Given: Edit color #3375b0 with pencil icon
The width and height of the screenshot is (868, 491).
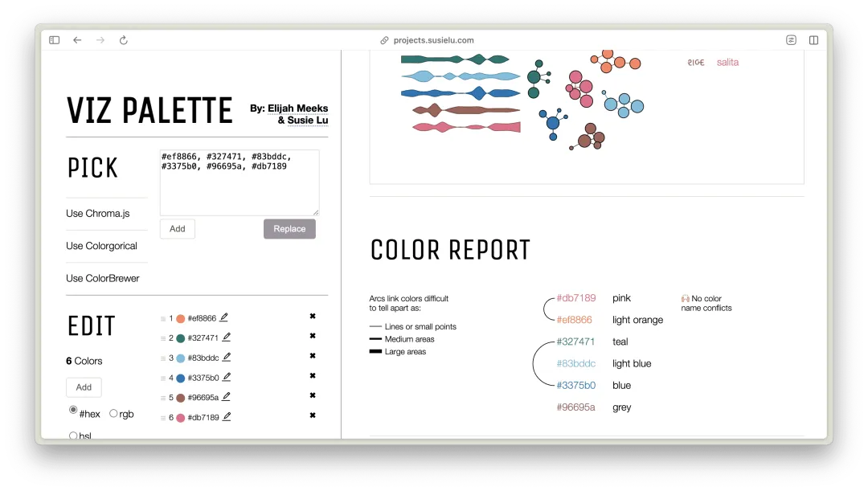Looking at the screenshot, I should pyautogui.click(x=227, y=377).
